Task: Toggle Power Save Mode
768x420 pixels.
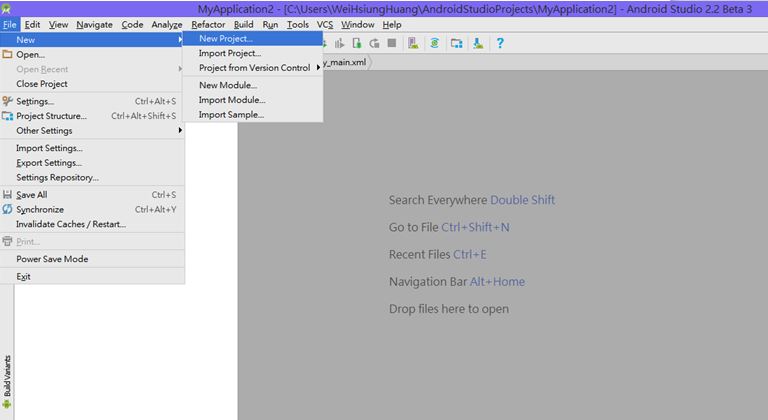Action: tap(92, 259)
